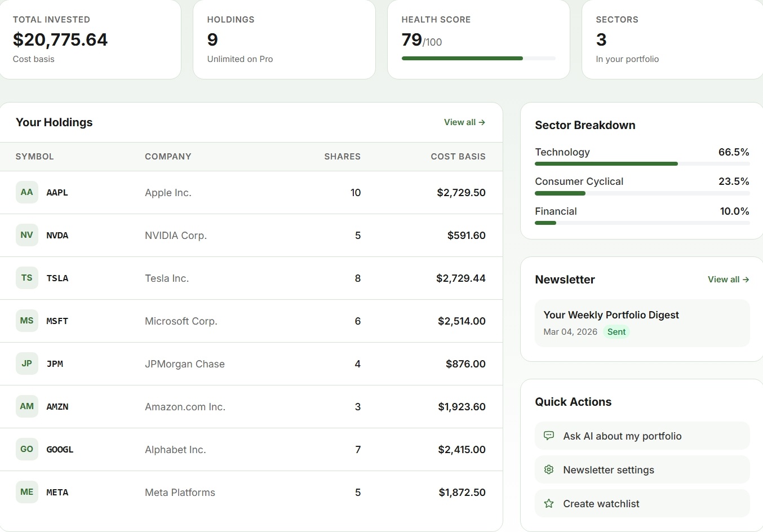Click the GO badge for Alphabet
The width and height of the screenshot is (763, 532).
tap(26, 449)
